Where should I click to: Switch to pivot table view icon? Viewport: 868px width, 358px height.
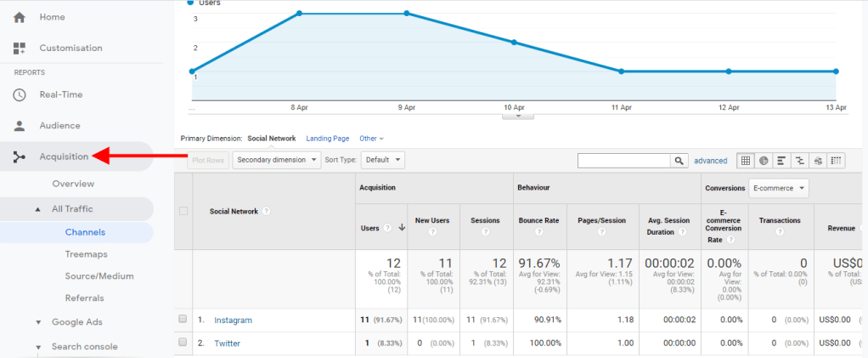[x=837, y=160]
